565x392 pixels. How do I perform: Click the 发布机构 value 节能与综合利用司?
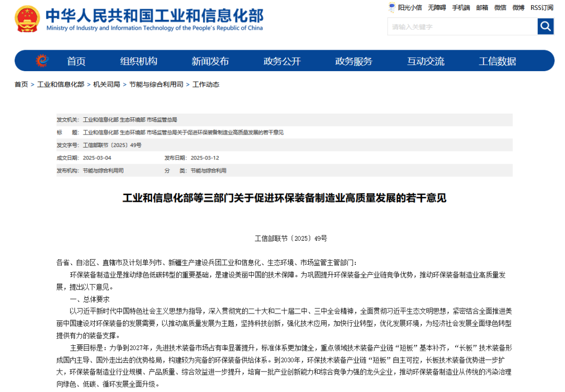coord(103,171)
